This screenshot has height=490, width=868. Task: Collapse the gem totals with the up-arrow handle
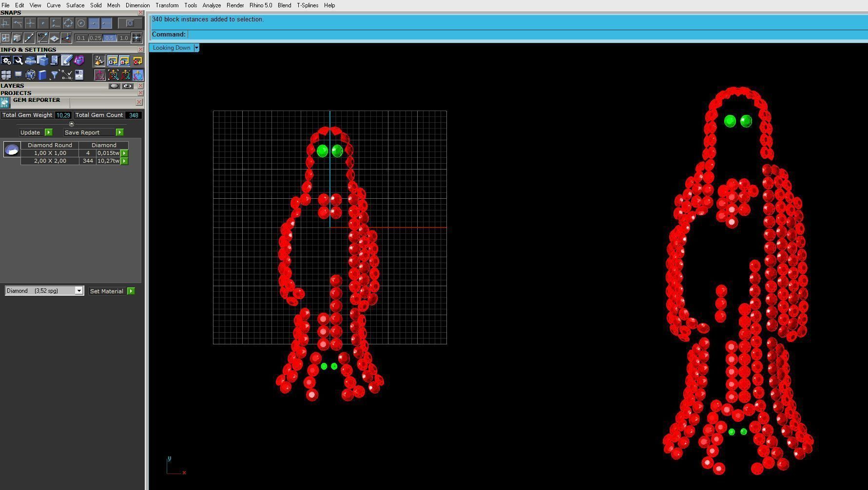[x=72, y=124]
